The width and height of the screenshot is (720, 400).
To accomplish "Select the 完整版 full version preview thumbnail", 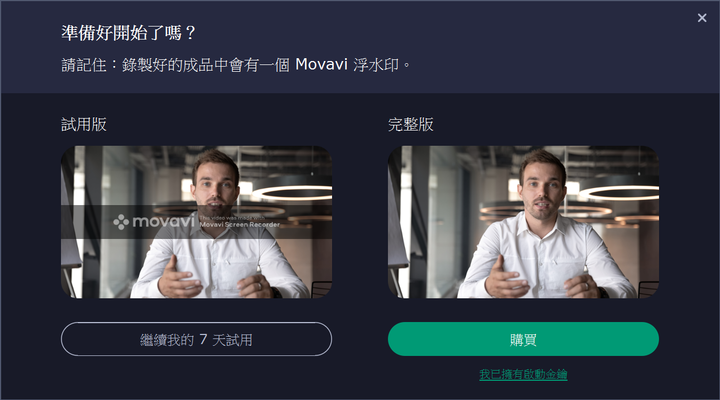I will point(523,222).
